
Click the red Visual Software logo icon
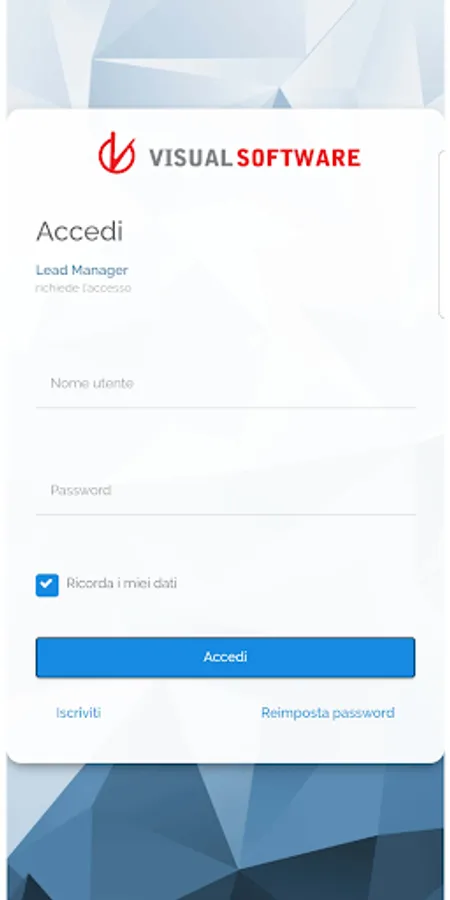tap(117, 153)
